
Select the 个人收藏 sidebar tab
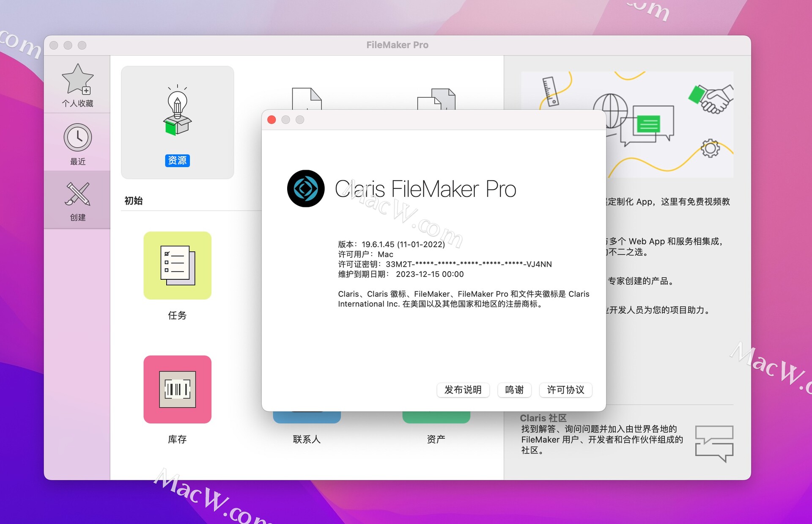78,85
